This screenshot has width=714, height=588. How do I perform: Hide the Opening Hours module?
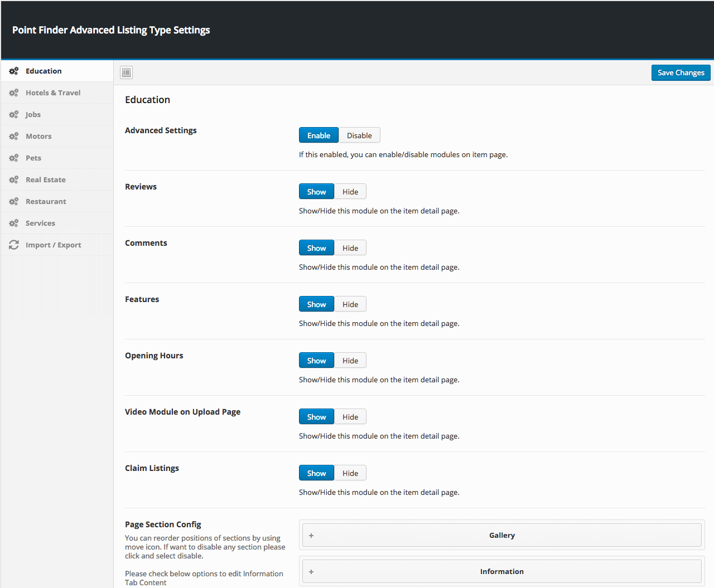point(350,360)
